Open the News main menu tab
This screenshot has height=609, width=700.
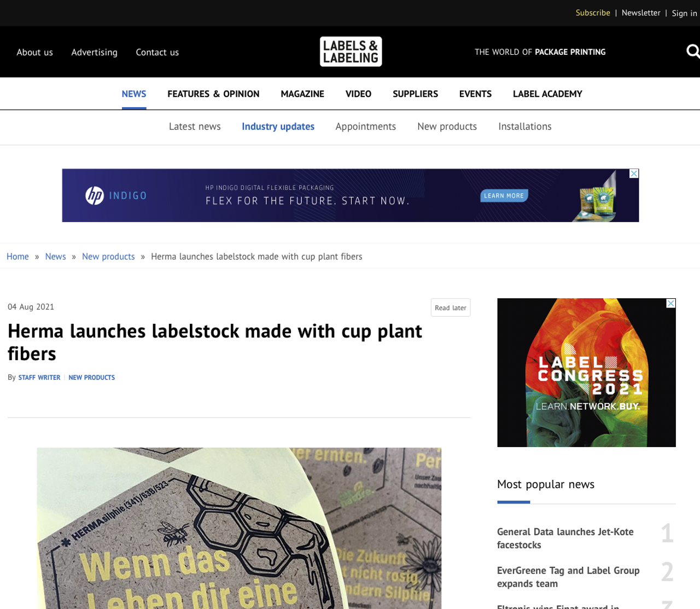click(x=134, y=94)
